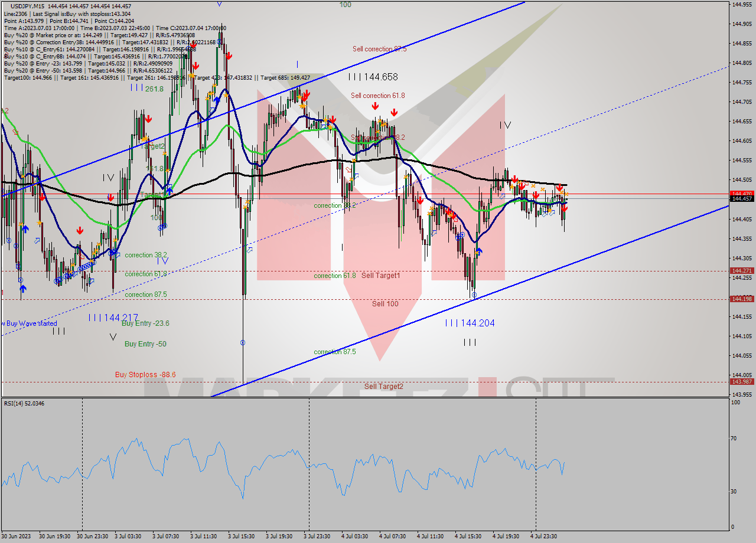Viewport: 756px width, 543px height.
Task: Click the '30 Jun 19:30' time axis label
Action: tap(55, 537)
